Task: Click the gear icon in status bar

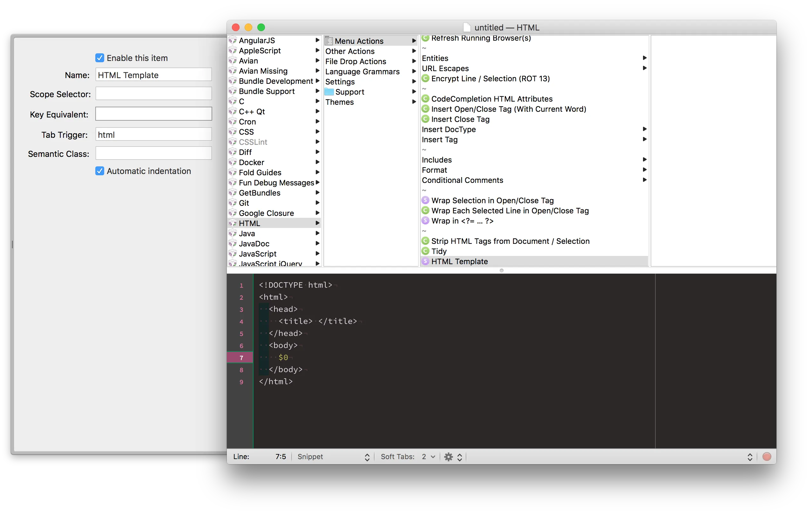Action: [x=448, y=457]
